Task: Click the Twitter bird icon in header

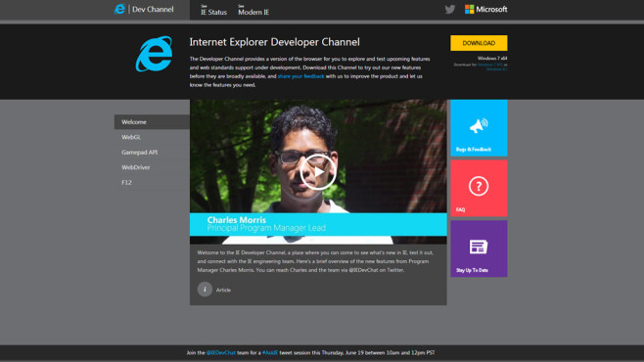Action: pos(450,9)
